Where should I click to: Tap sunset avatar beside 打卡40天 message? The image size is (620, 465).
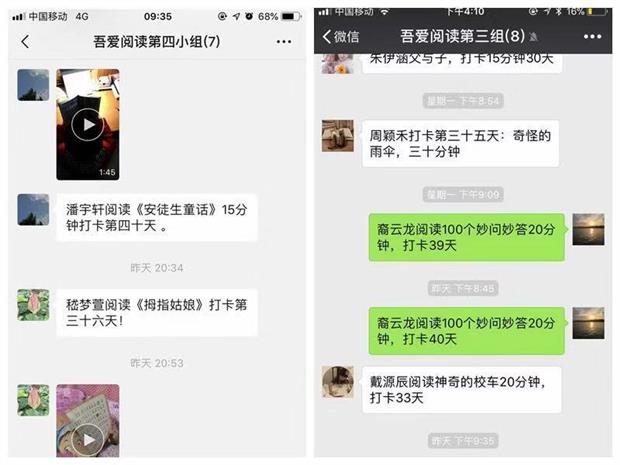[588, 323]
